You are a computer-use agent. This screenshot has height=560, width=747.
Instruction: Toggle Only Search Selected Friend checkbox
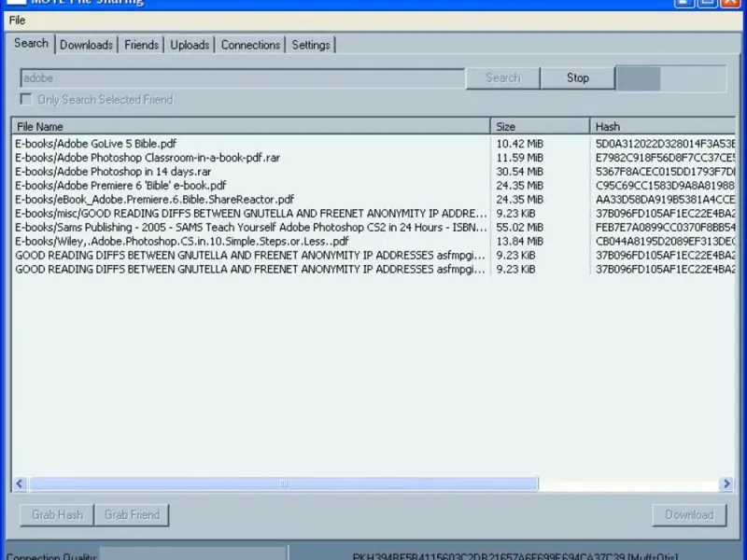(x=26, y=99)
